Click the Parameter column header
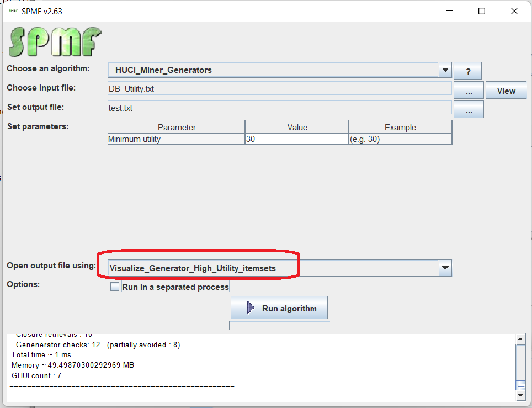Viewport: 532px width, 408px height. click(x=177, y=127)
